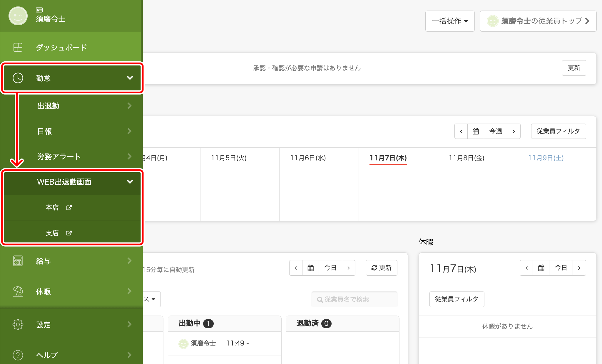The height and width of the screenshot is (364, 602).
Task: Click the question mark ヘルプ icon
Action: (x=18, y=355)
